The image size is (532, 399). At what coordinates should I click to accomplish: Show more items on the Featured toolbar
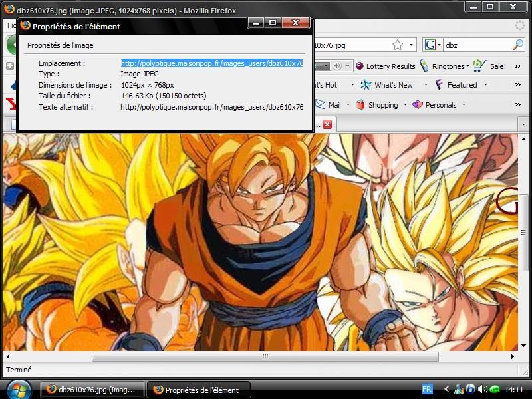[x=518, y=85]
